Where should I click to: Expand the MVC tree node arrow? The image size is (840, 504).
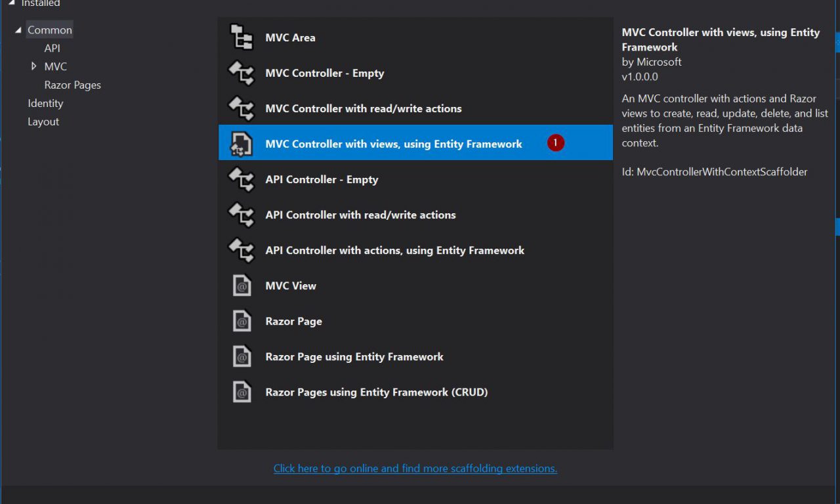33,66
